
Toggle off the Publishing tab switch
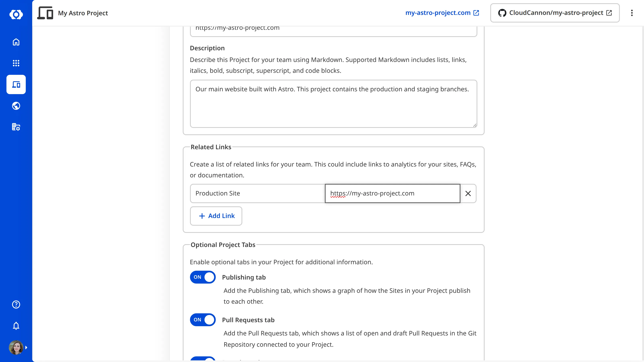pos(203,277)
